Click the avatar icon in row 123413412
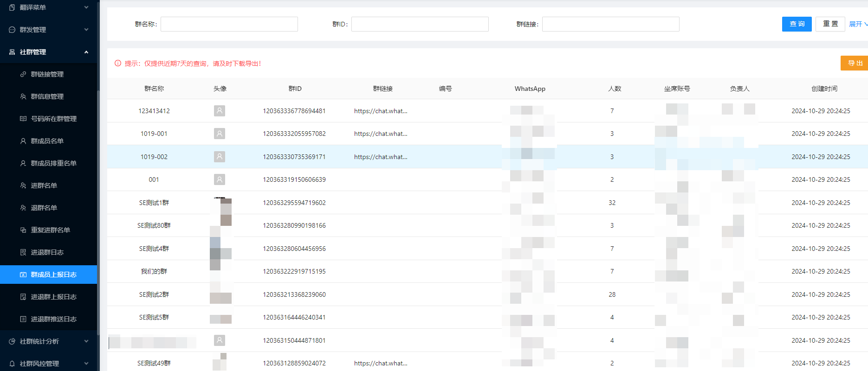The height and width of the screenshot is (371, 868). coord(220,111)
